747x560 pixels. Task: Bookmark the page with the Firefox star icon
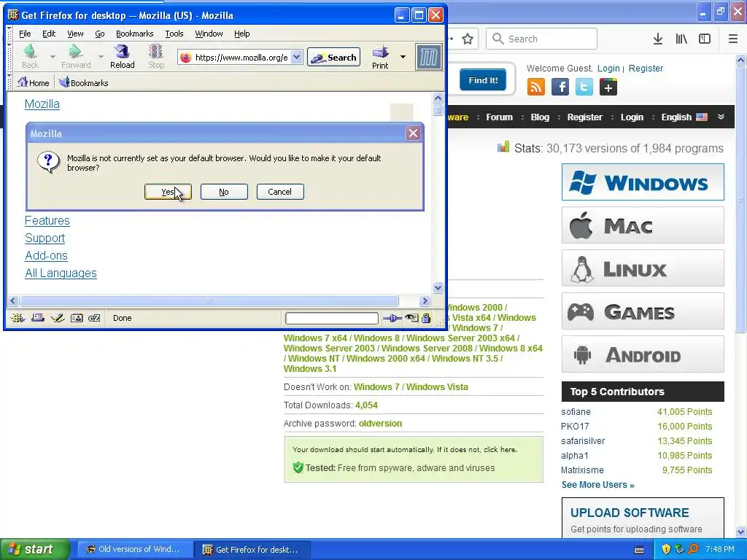468,39
